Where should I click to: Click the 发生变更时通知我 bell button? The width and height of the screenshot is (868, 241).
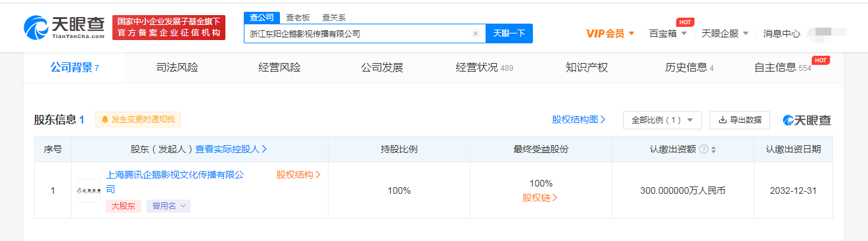coord(137,120)
